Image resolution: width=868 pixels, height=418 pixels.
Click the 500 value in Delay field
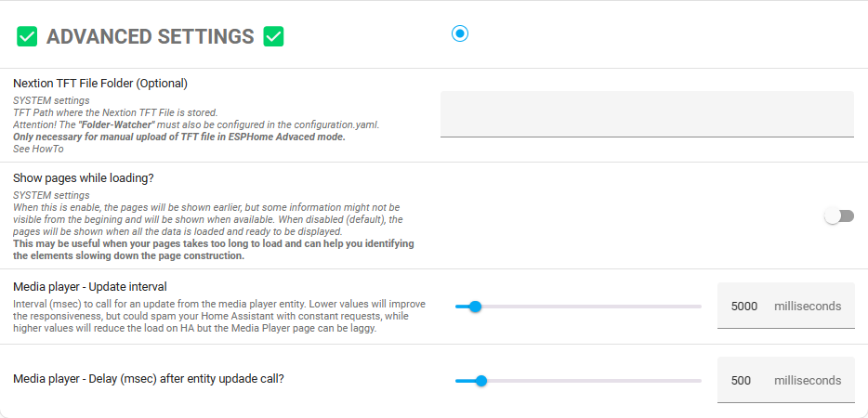[741, 380]
